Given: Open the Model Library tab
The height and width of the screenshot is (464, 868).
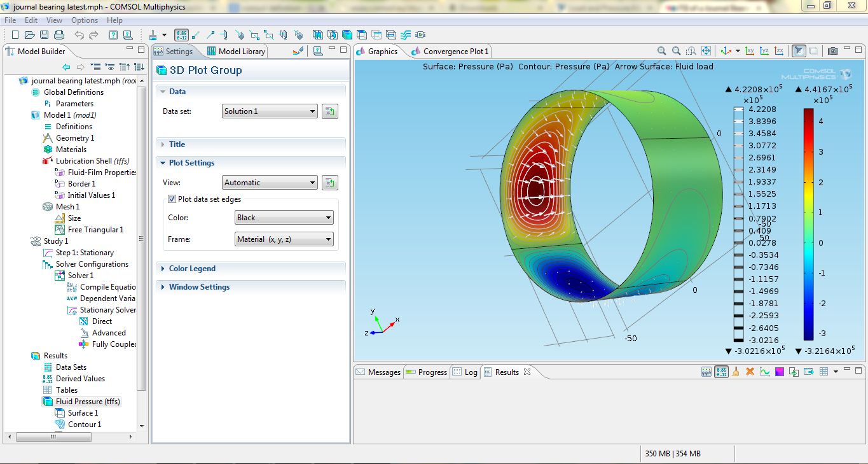Looking at the screenshot, I should coord(236,52).
